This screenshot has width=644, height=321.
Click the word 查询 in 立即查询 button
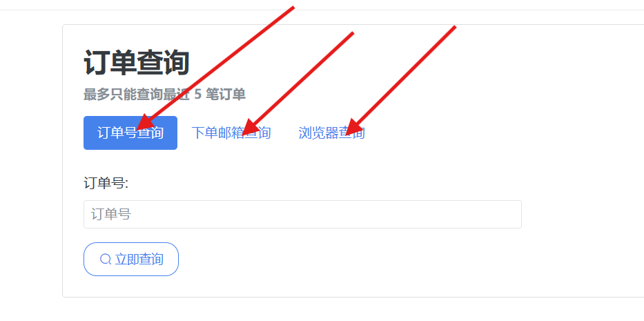pos(151,259)
